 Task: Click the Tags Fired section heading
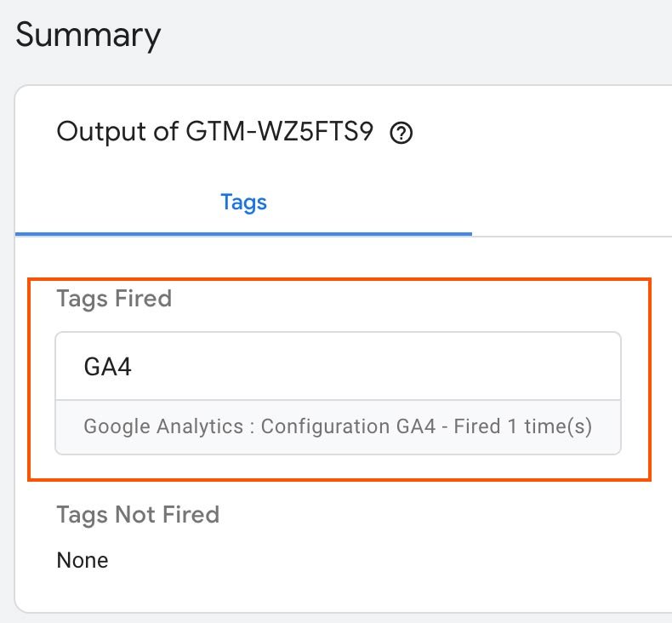[114, 299]
